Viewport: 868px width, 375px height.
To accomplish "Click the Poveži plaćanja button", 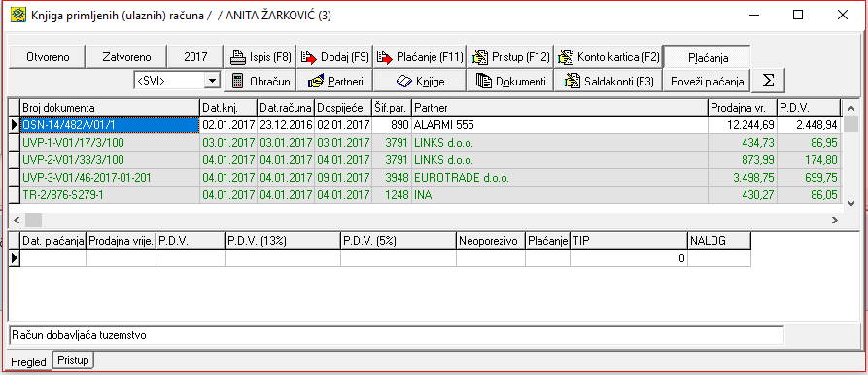I will (707, 81).
